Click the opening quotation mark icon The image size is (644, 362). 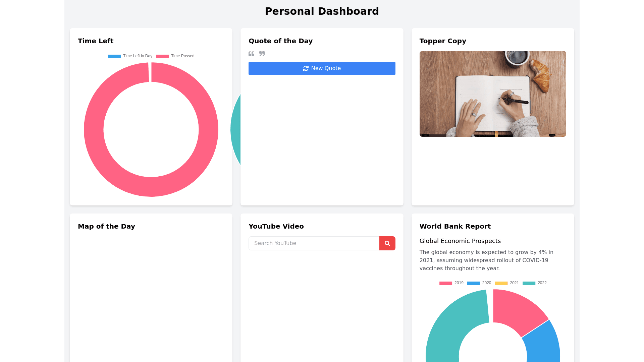[x=251, y=54]
